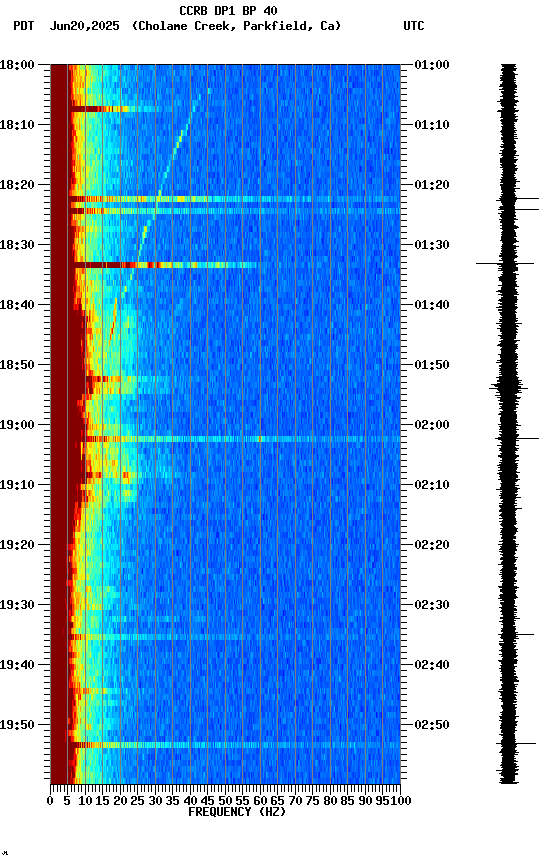Click the short red event band near 18:07 PDT

coord(99,109)
